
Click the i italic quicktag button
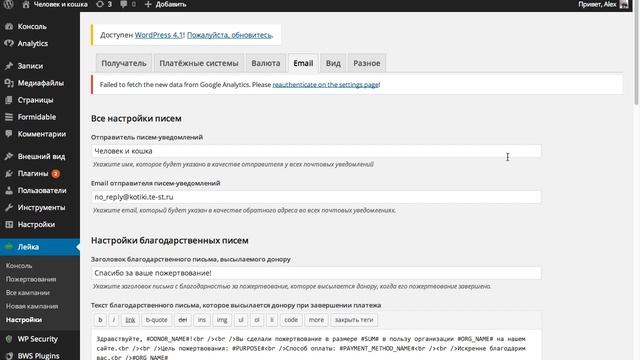coord(114,320)
